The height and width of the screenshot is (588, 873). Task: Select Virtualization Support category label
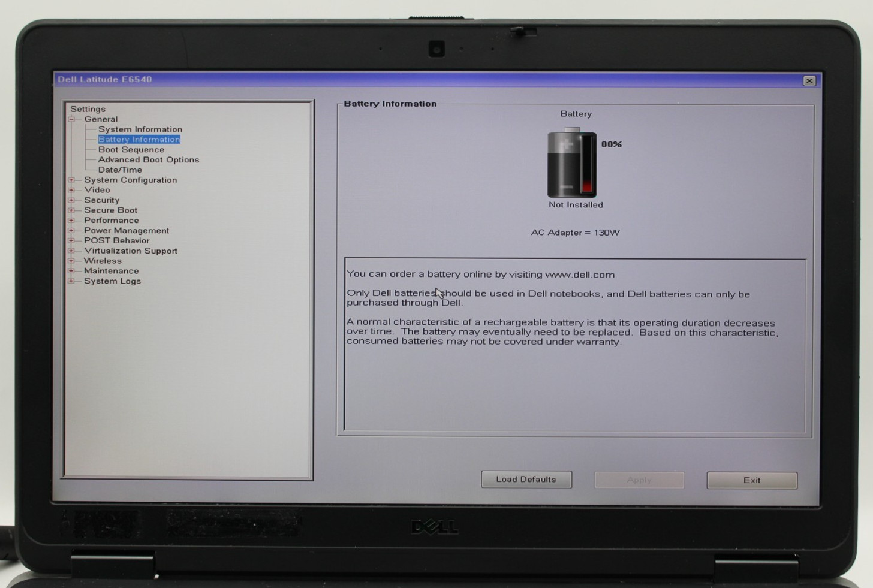point(131,251)
